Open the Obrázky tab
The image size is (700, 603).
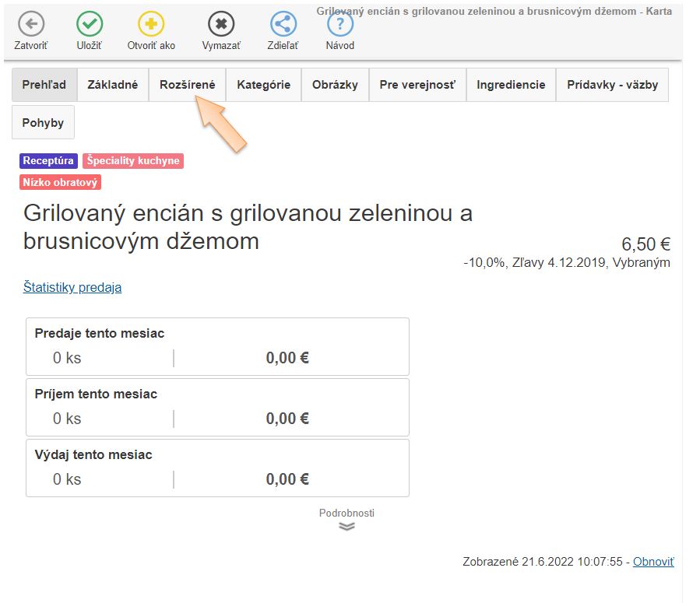pyautogui.click(x=335, y=85)
